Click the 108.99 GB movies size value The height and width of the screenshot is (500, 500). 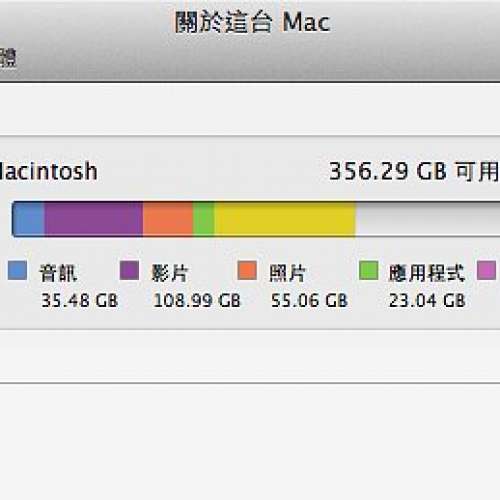[197, 300]
